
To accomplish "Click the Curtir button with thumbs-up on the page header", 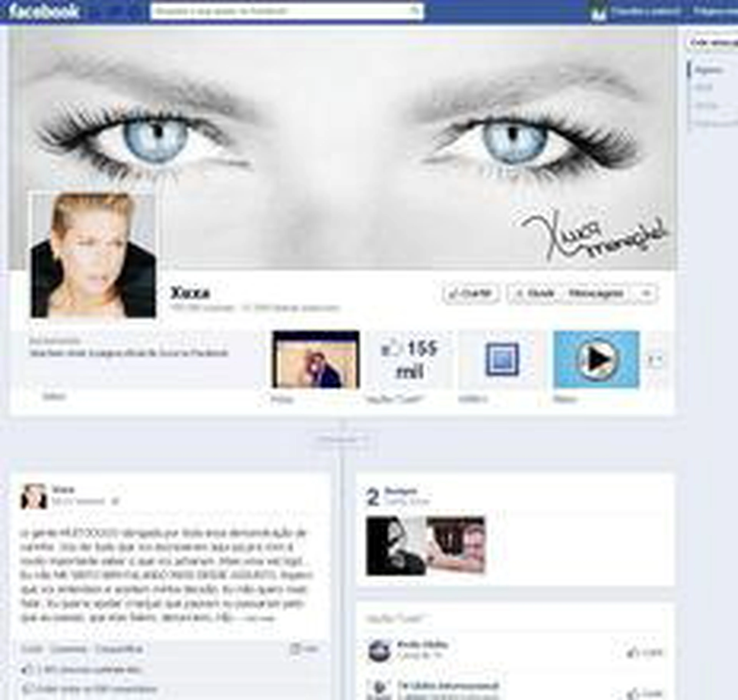I will 471,293.
